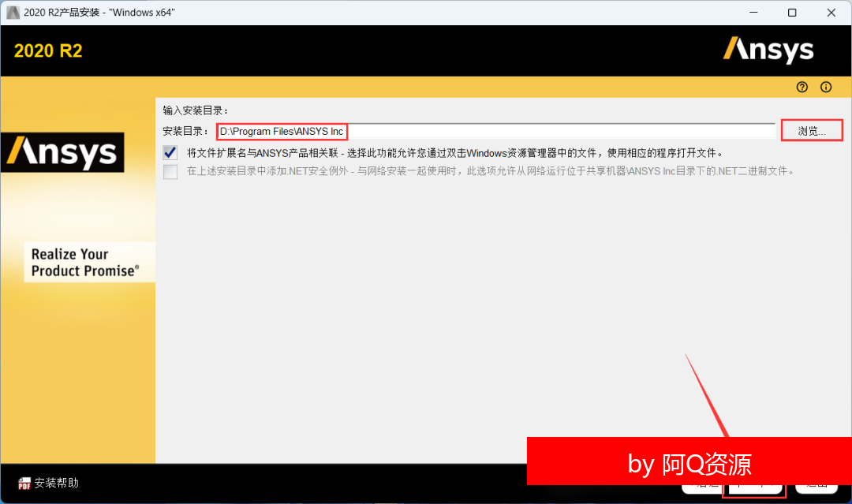This screenshot has width=852, height=504.
Task: Maximize the installer window
Action: (792, 12)
